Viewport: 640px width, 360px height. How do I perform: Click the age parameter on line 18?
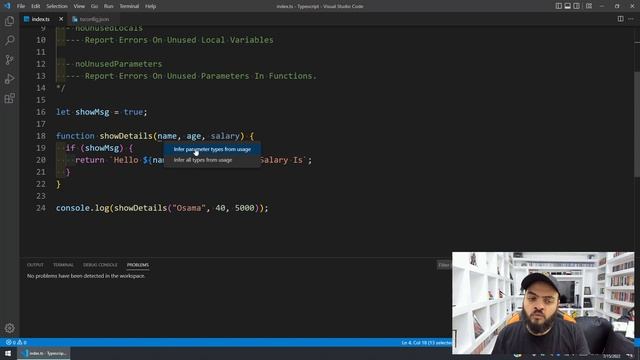pyautogui.click(x=194, y=136)
